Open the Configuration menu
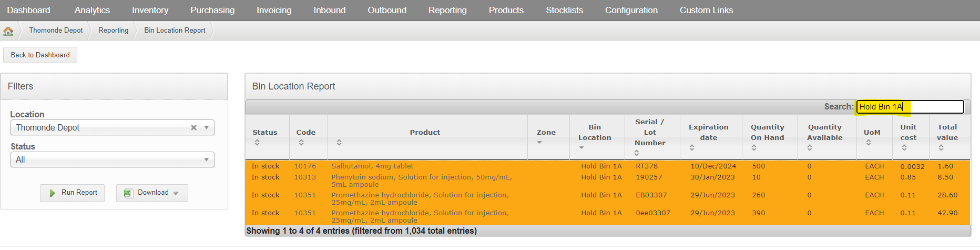The height and width of the screenshot is (250, 980). [631, 10]
